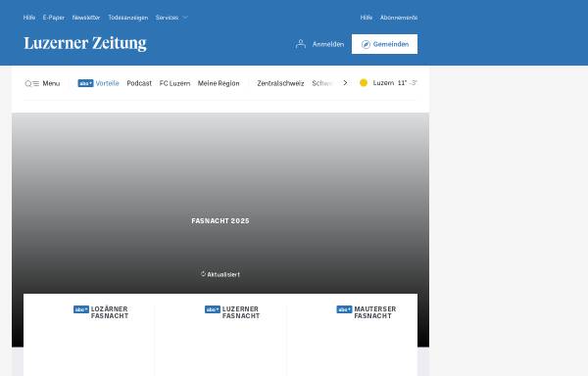Open the Luzerner Fasnacht article
Viewport: 588px width, 376px height.
tap(241, 312)
